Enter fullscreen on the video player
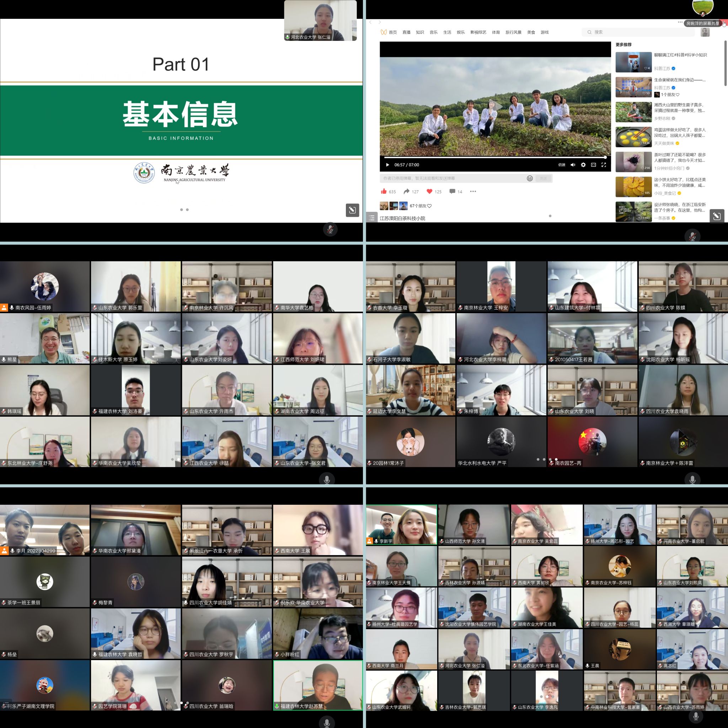The image size is (728, 728). [x=603, y=165]
